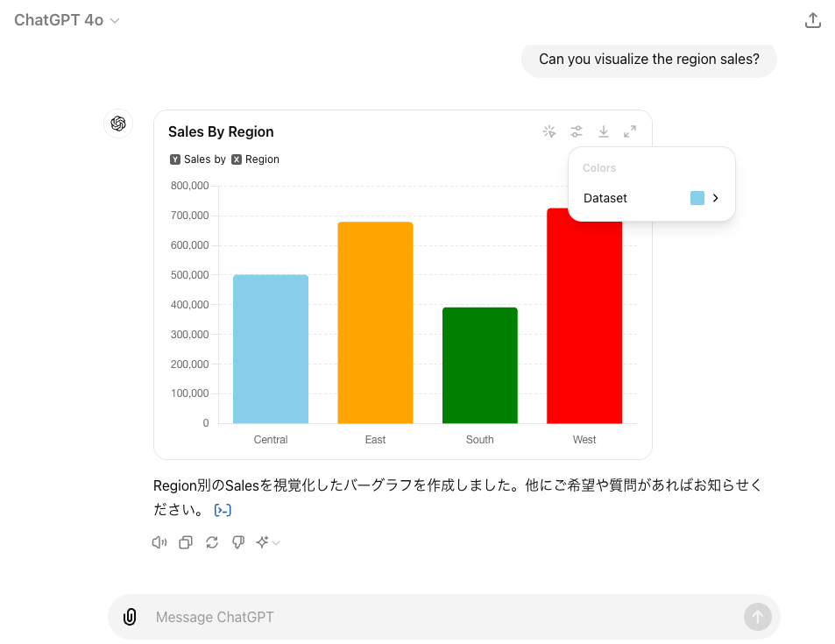Select the Dataset entry in Colors menu
This screenshot has height=644, width=835.
click(606, 198)
